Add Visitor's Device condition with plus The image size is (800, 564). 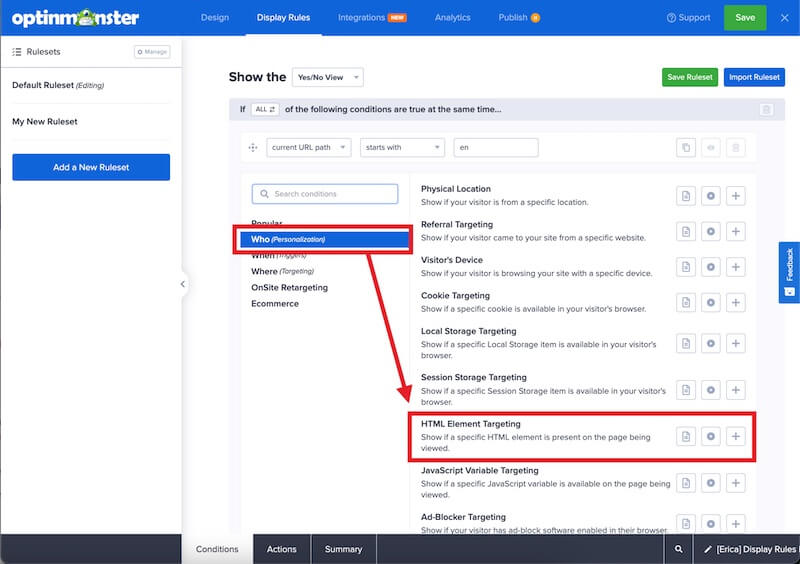[x=736, y=267]
